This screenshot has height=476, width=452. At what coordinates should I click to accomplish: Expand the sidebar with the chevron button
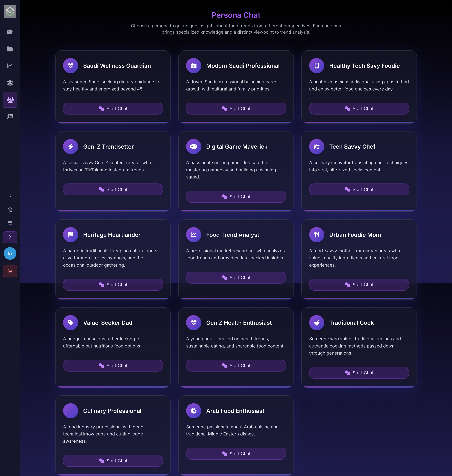coord(10,237)
